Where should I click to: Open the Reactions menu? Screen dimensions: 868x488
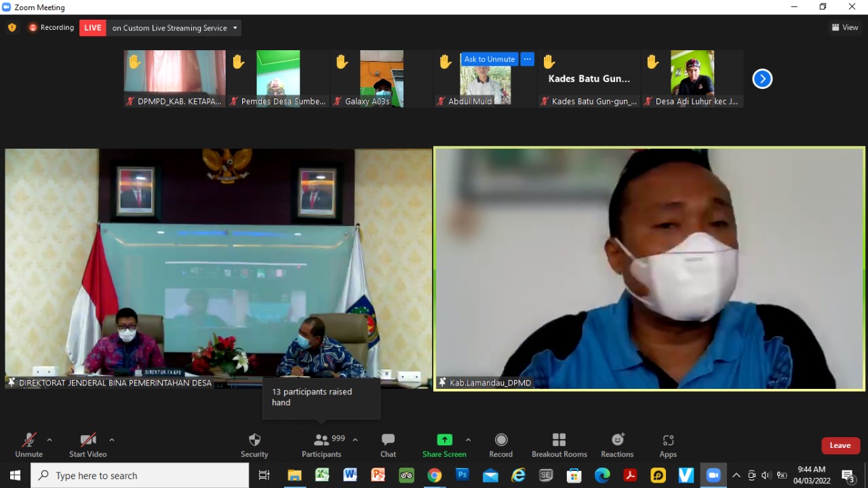coord(617,445)
